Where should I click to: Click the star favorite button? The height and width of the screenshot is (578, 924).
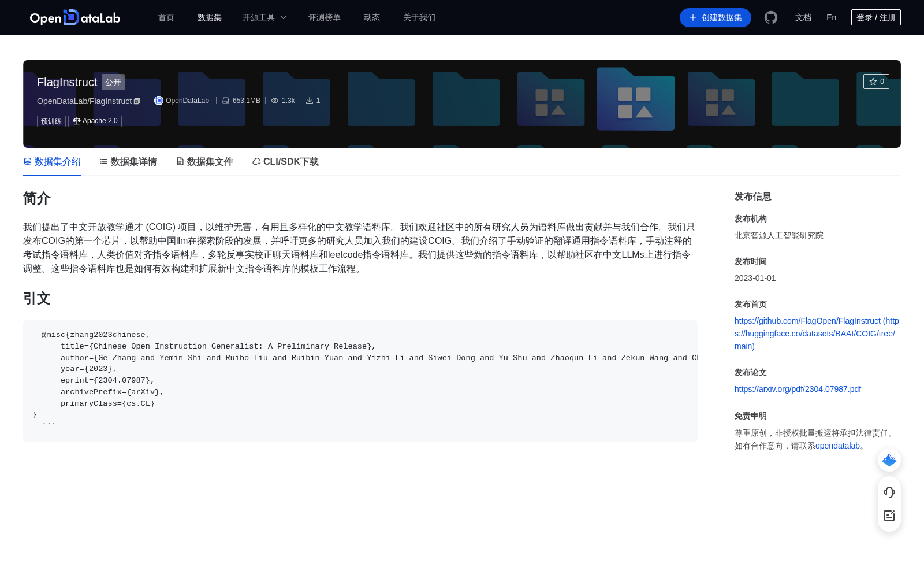coord(876,81)
